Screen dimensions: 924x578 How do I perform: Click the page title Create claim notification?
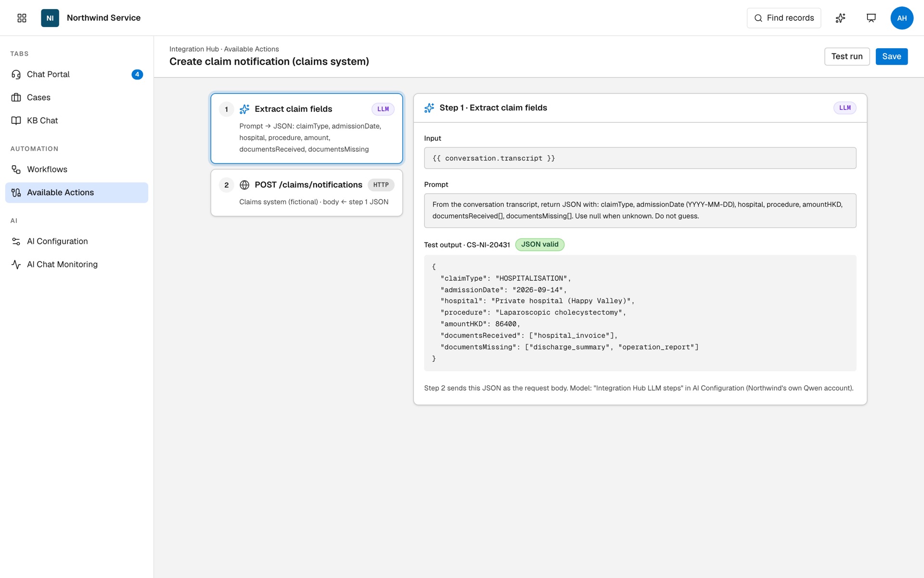pos(269,62)
